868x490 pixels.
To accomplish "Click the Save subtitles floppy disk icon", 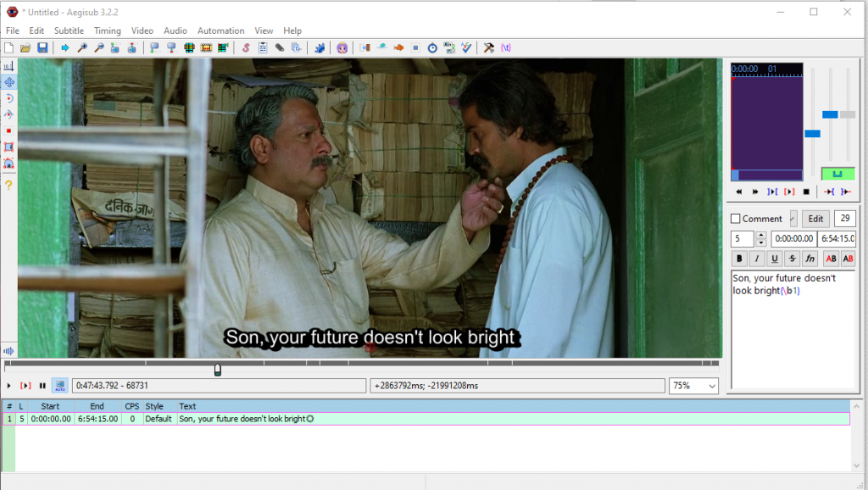I will (x=42, y=47).
